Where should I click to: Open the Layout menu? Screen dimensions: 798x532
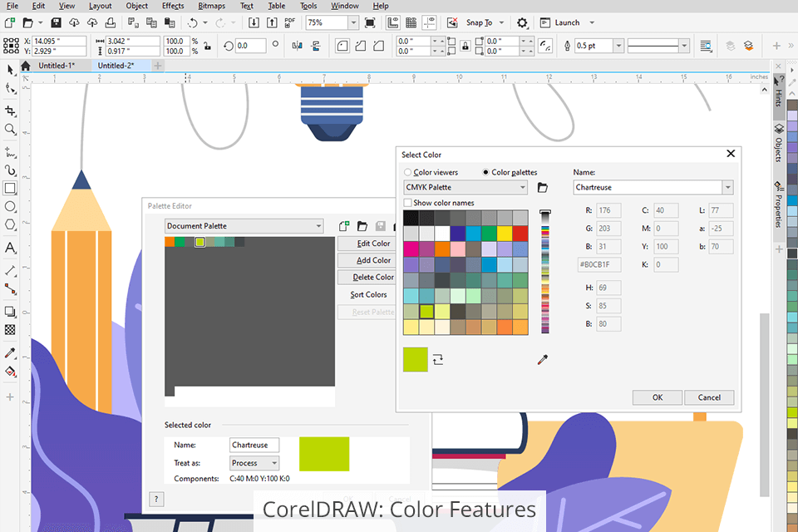(x=100, y=6)
